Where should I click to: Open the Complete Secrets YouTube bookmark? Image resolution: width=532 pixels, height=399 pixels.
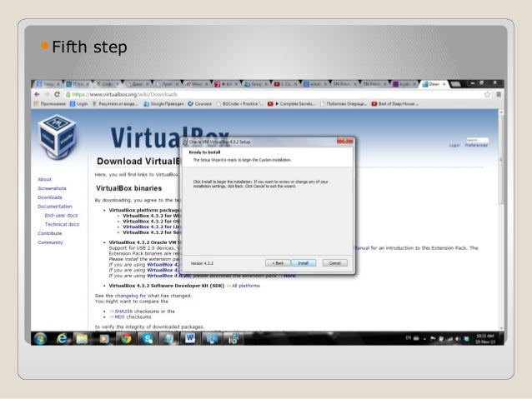[291, 104]
